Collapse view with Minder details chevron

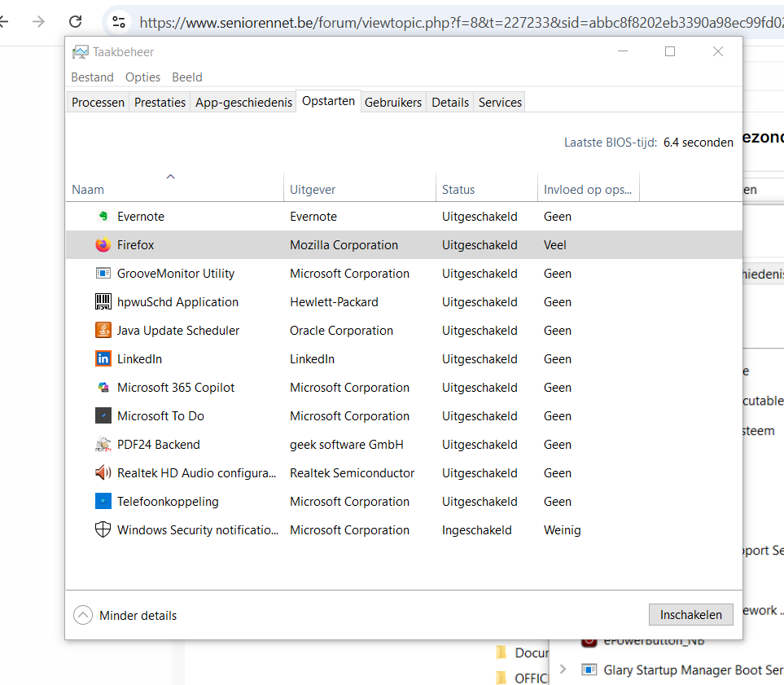pyautogui.click(x=83, y=615)
